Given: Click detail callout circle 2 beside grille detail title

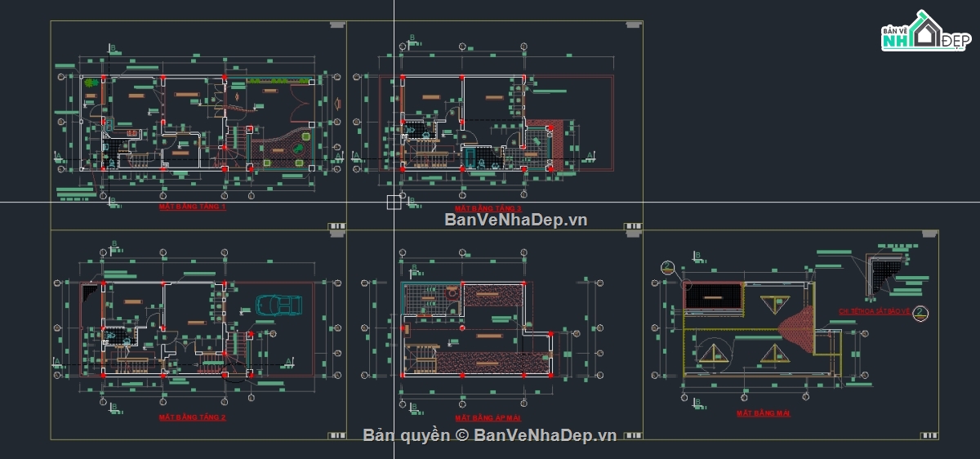Looking at the screenshot, I should pos(920,312).
